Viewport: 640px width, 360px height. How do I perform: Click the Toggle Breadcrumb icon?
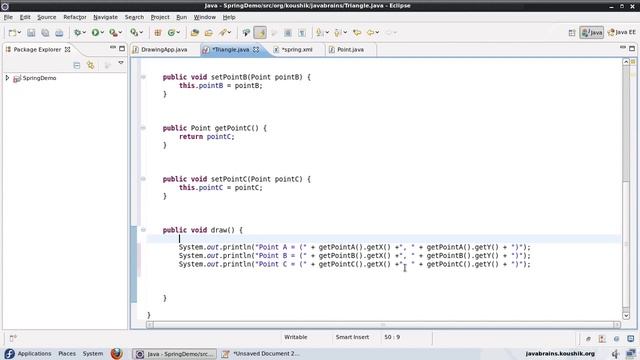point(246,33)
